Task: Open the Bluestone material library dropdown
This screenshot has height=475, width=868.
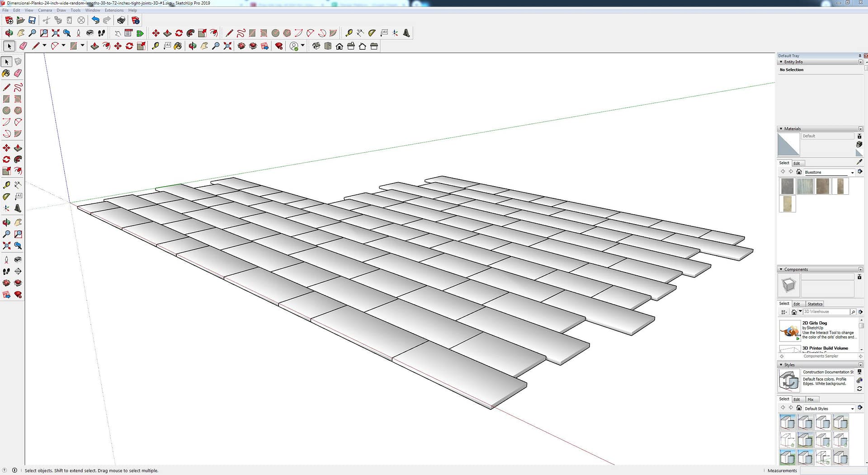Action: pos(852,172)
